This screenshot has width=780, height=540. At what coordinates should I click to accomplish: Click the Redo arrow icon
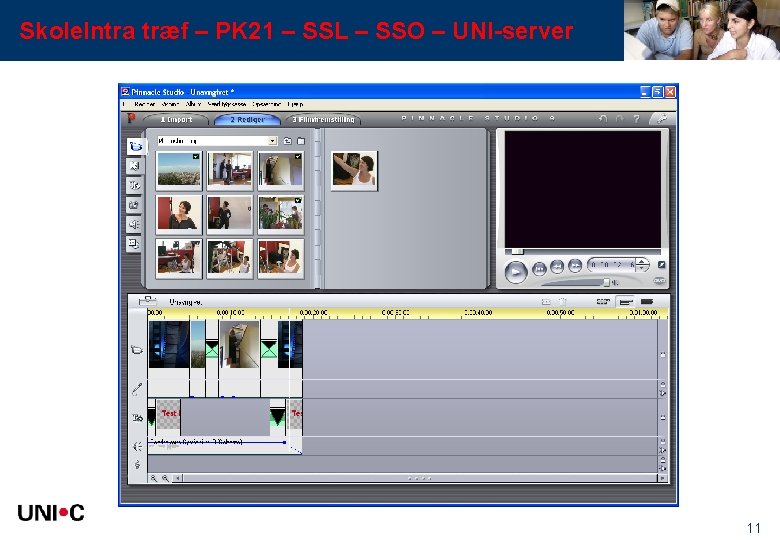[619, 118]
